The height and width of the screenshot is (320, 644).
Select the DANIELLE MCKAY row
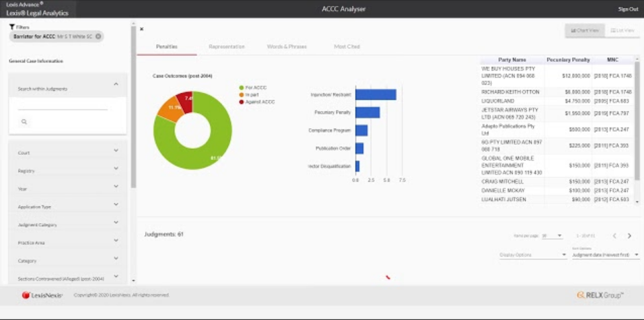(x=557, y=191)
